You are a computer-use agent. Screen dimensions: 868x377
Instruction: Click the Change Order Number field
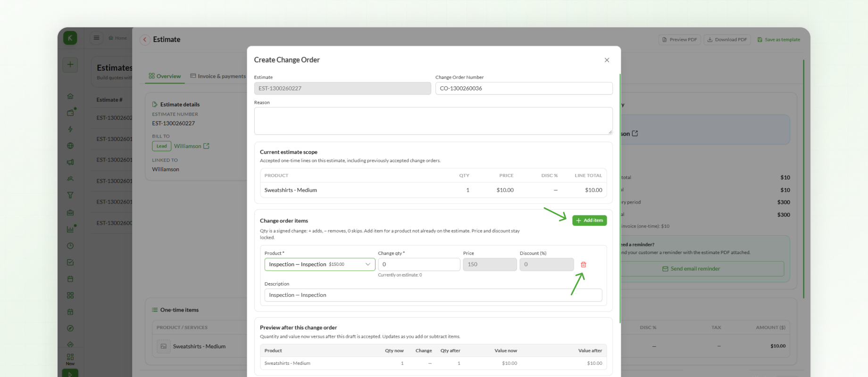tap(524, 88)
